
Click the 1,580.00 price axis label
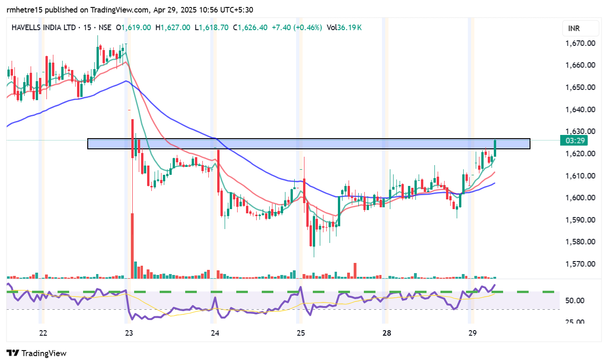[580, 242]
